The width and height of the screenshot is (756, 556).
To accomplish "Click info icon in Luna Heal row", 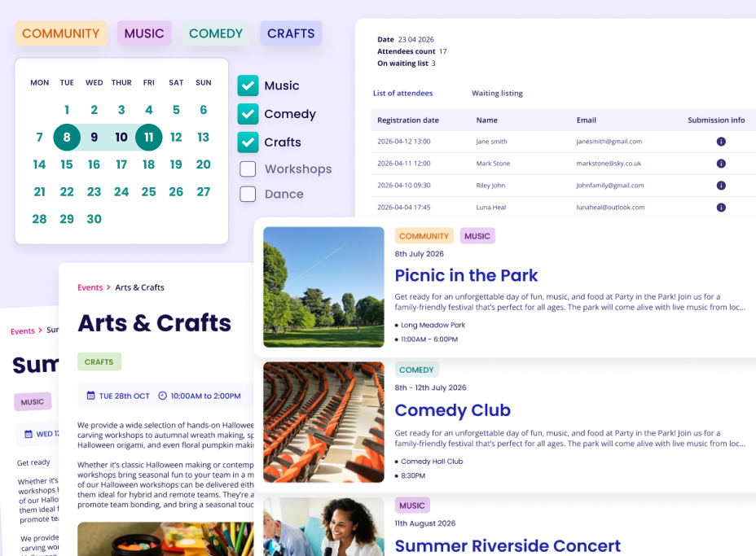I will [721, 208].
